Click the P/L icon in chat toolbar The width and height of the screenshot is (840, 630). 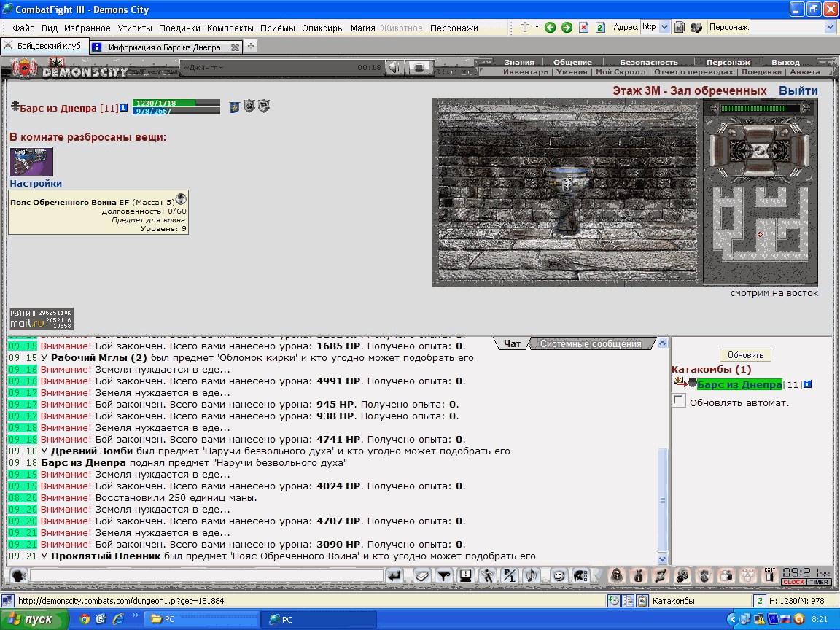pyautogui.click(x=510, y=576)
